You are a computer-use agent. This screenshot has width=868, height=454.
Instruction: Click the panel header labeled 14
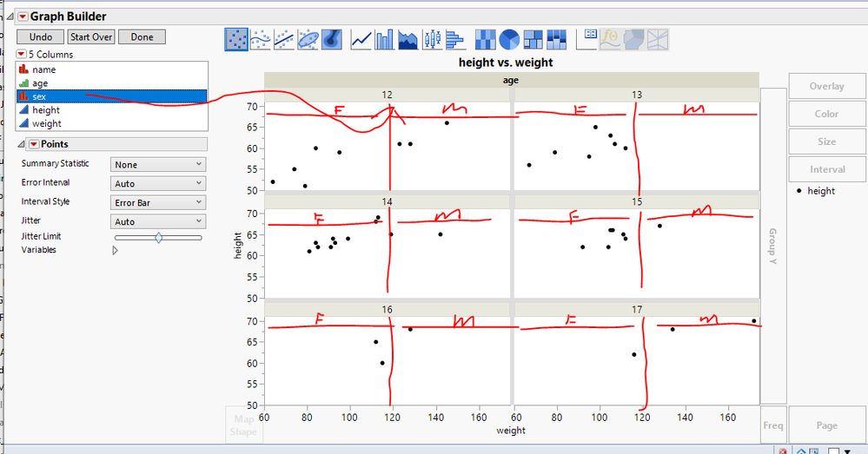(x=387, y=202)
